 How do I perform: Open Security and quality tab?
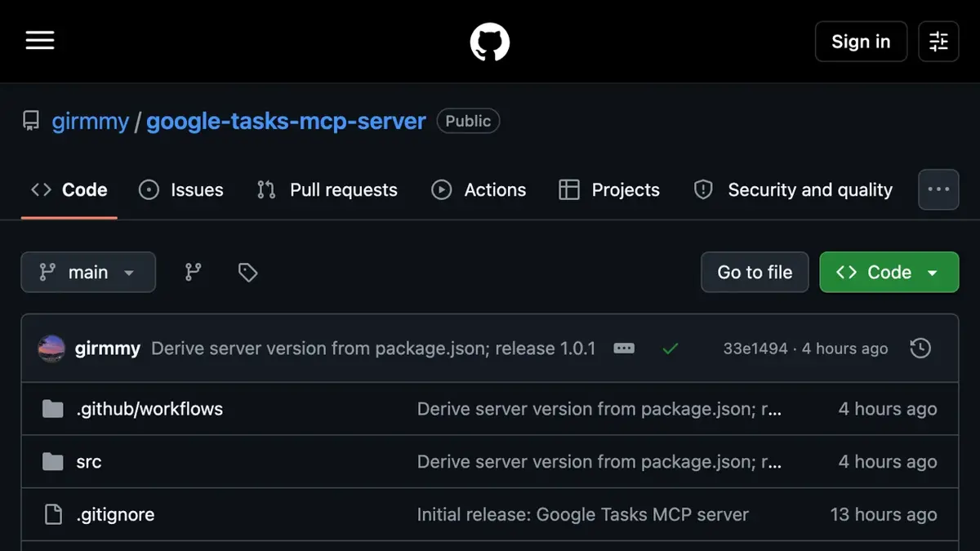tap(793, 190)
